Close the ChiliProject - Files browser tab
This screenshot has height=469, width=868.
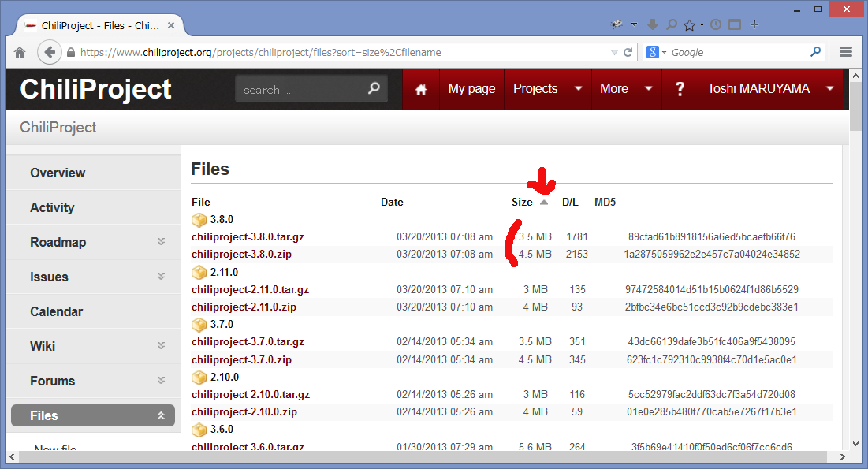tap(171, 25)
